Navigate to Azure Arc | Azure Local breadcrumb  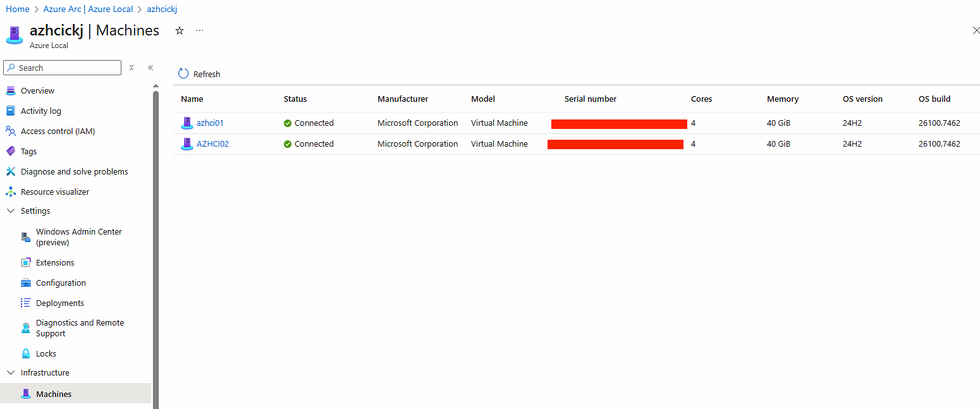click(88, 9)
